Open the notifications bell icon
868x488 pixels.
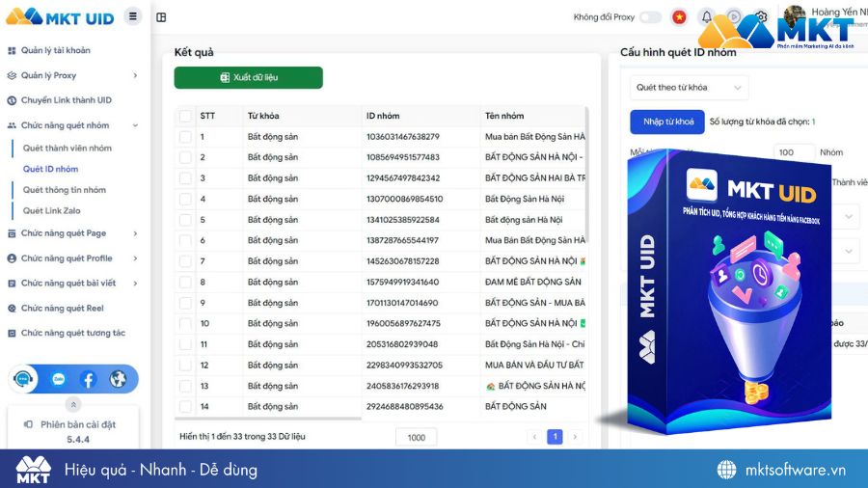[x=707, y=17]
